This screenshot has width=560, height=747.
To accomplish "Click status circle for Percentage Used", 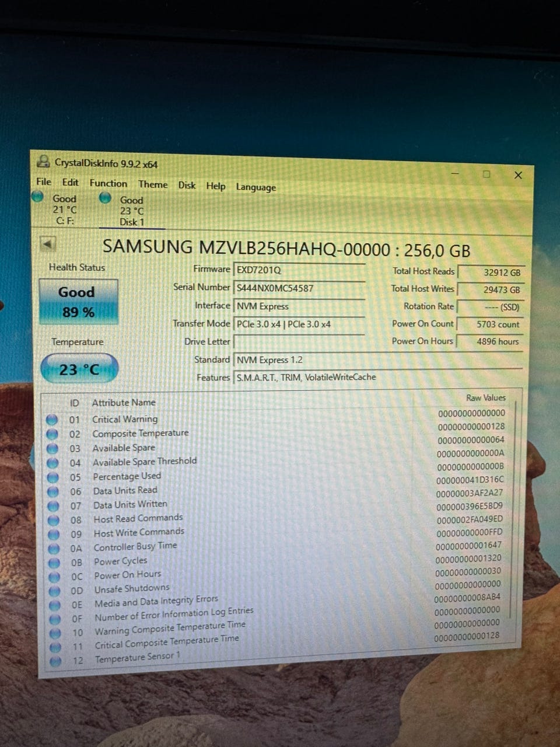I will point(53,477).
